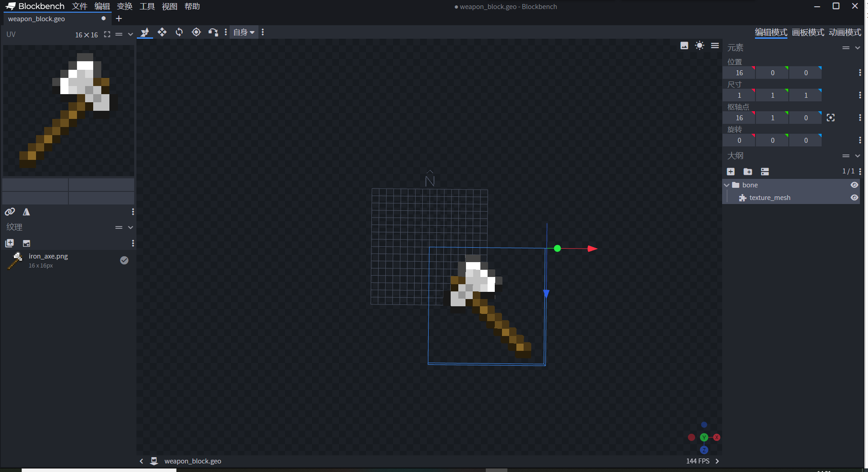Image resolution: width=868 pixels, height=472 pixels.
Task: Switch to 画板模式 paint mode
Action: 808,32
